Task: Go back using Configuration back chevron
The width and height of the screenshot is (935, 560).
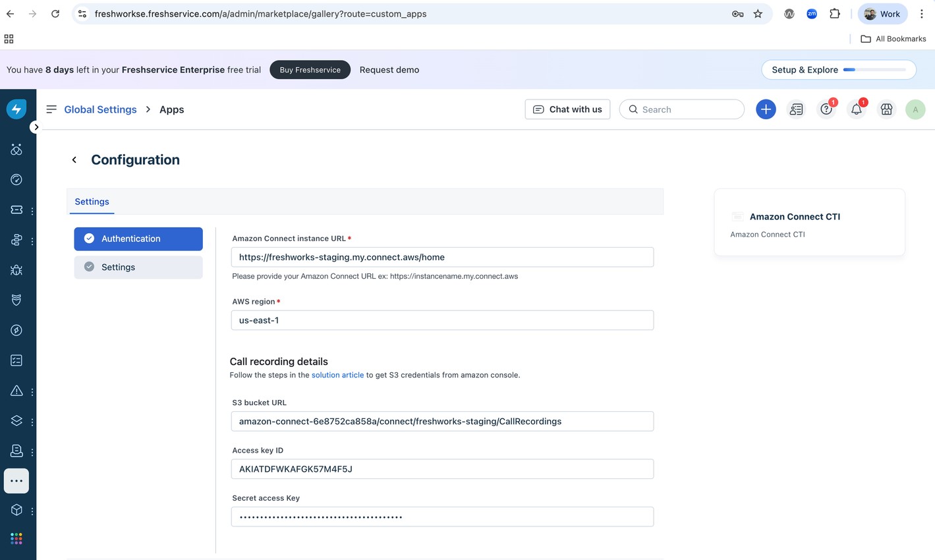Action: pyautogui.click(x=74, y=160)
